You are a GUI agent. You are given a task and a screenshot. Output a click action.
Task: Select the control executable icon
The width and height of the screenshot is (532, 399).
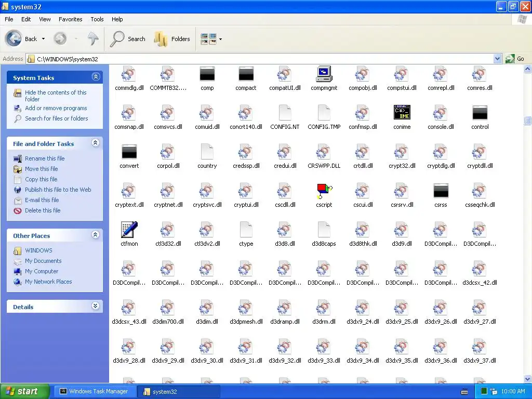[x=480, y=113]
